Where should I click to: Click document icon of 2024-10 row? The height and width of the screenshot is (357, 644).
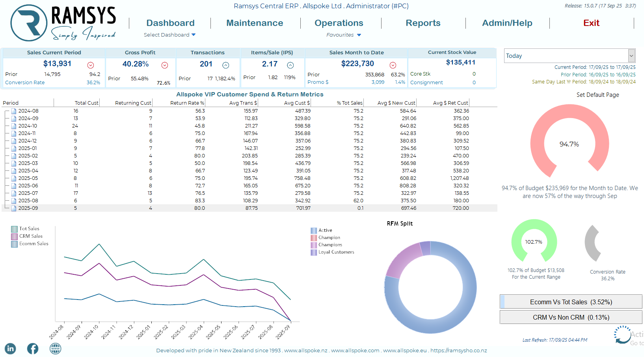click(14, 126)
